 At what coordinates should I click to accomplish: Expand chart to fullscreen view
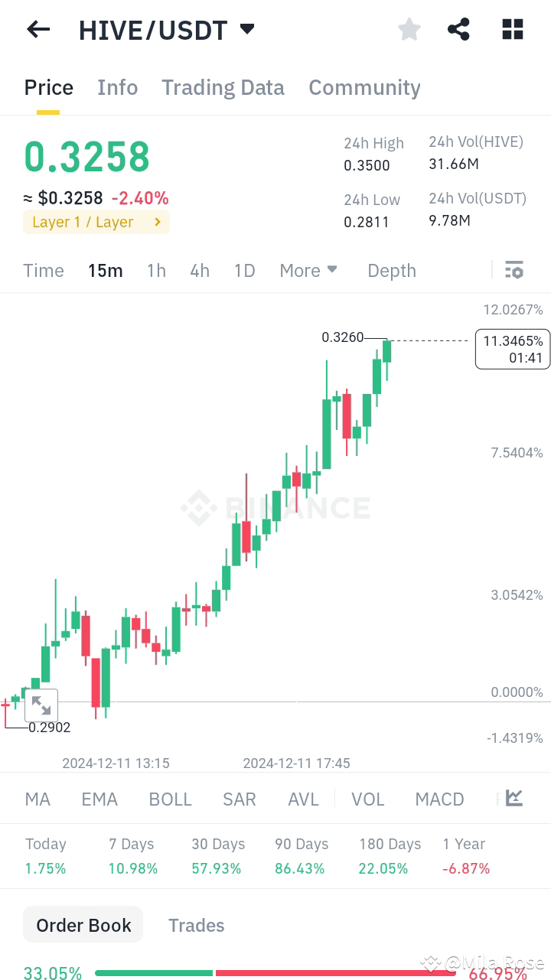41,705
